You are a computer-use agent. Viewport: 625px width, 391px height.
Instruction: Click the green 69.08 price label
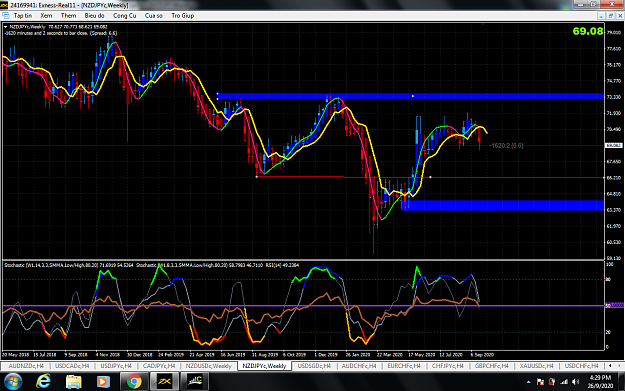588,31
